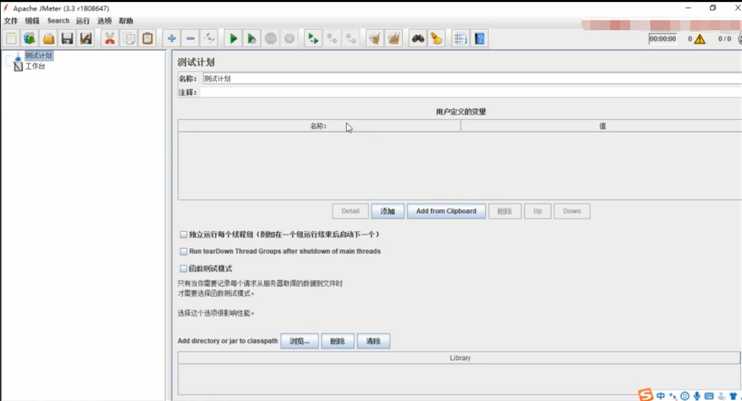Click the grey Stop test icon
The height and width of the screenshot is (401, 742).
point(271,38)
